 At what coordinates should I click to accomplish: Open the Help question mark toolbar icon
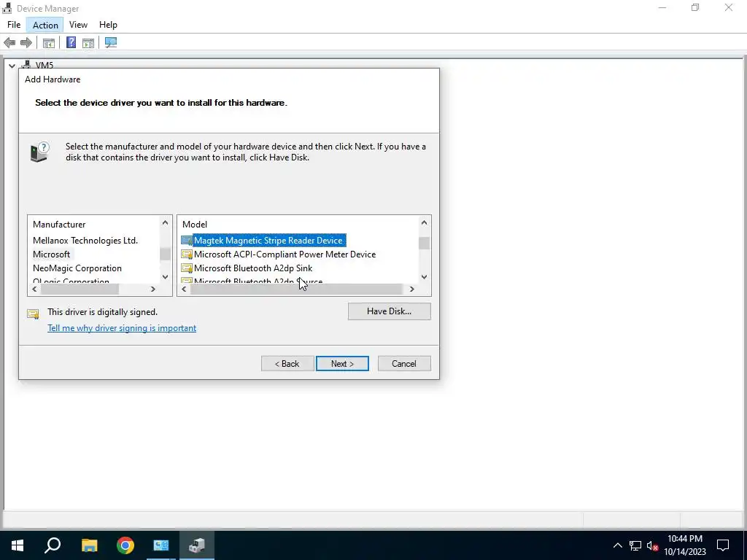[x=71, y=42]
